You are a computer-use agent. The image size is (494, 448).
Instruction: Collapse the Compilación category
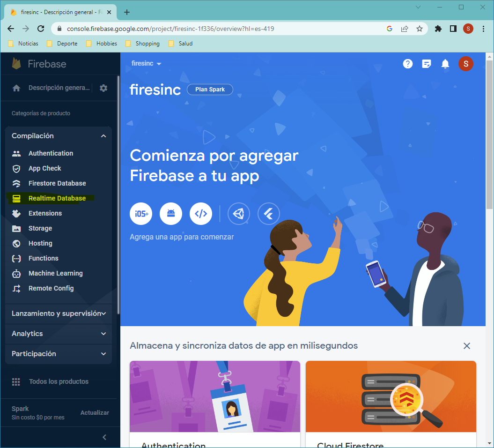coord(59,136)
